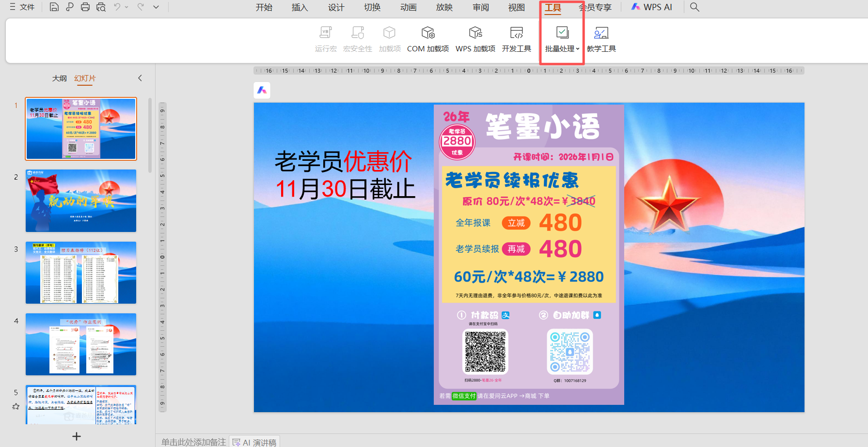The height and width of the screenshot is (447, 868).
Task: Click the 再减 red badge on poster
Action: [516, 249]
